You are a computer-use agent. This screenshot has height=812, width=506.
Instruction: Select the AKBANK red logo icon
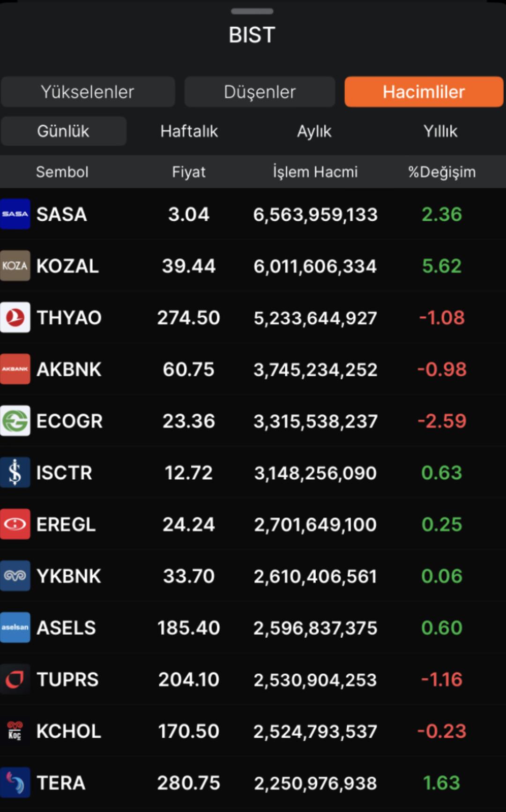[x=15, y=369]
